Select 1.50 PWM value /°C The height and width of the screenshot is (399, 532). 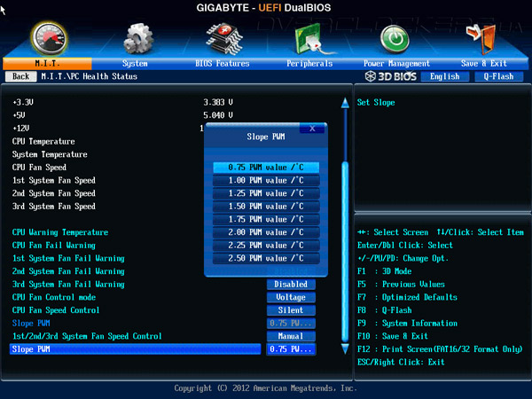[266, 207]
